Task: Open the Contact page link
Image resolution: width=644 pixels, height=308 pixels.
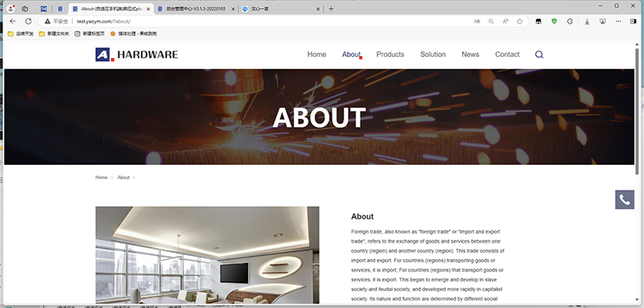Action: click(x=507, y=55)
